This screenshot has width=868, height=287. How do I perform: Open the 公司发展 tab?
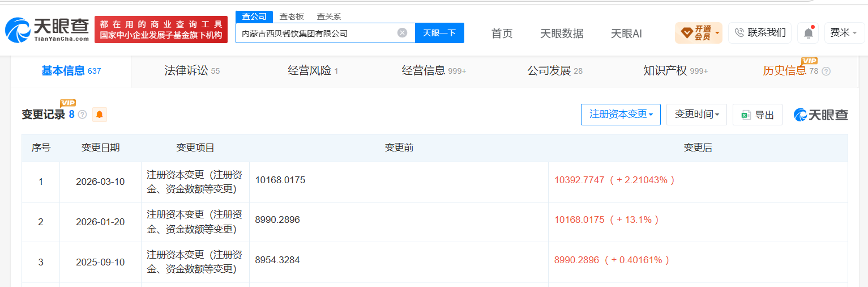click(x=555, y=71)
